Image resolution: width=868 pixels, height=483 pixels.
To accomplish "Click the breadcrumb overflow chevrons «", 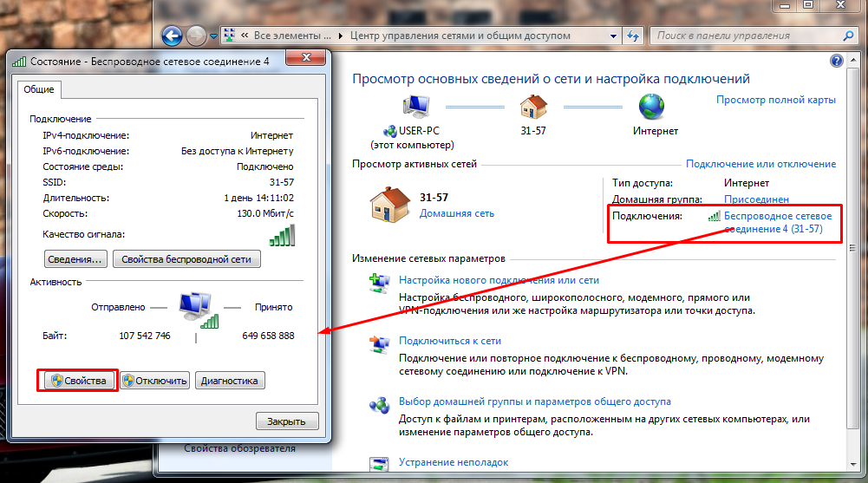I will point(245,36).
